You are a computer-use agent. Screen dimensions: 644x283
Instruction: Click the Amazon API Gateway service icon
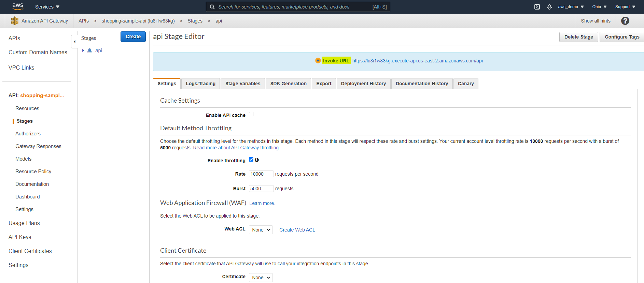[14, 21]
